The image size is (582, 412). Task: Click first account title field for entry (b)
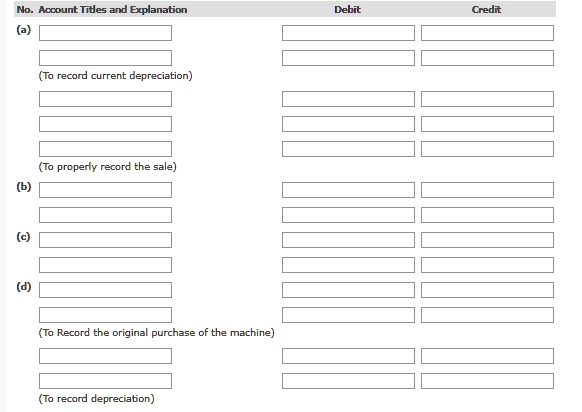pos(105,190)
